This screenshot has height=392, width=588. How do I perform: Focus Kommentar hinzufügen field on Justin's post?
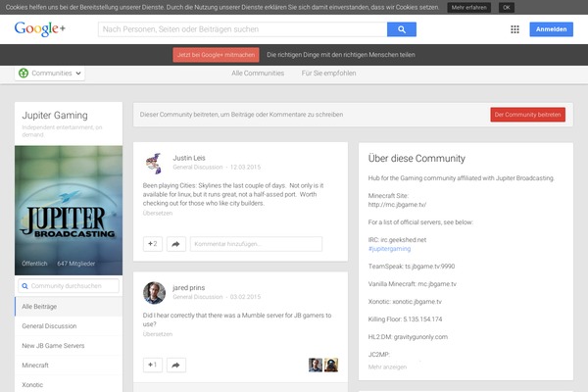click(x=256, y=244)
